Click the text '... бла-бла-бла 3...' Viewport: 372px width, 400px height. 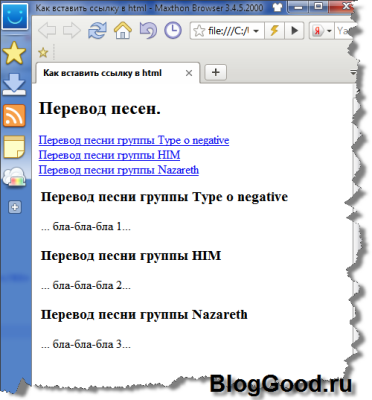click(86, 344)
